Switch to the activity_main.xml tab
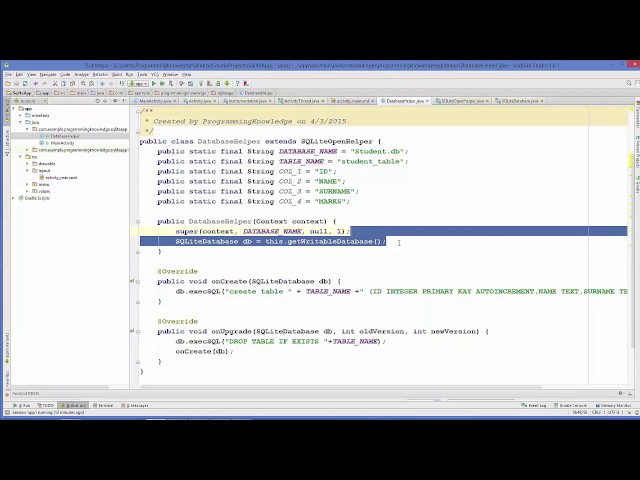This screenshot has height=480, width=640. (353, 101)
